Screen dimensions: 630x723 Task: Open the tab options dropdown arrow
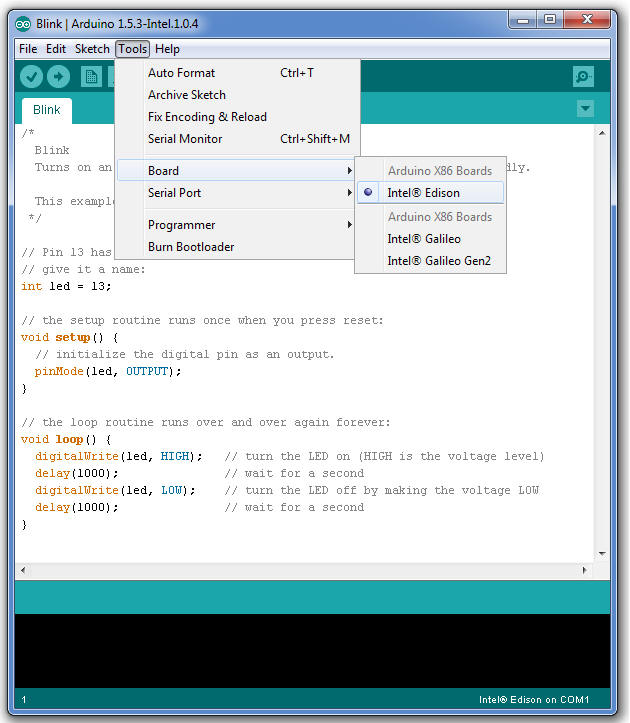click(x=585, y=108)
